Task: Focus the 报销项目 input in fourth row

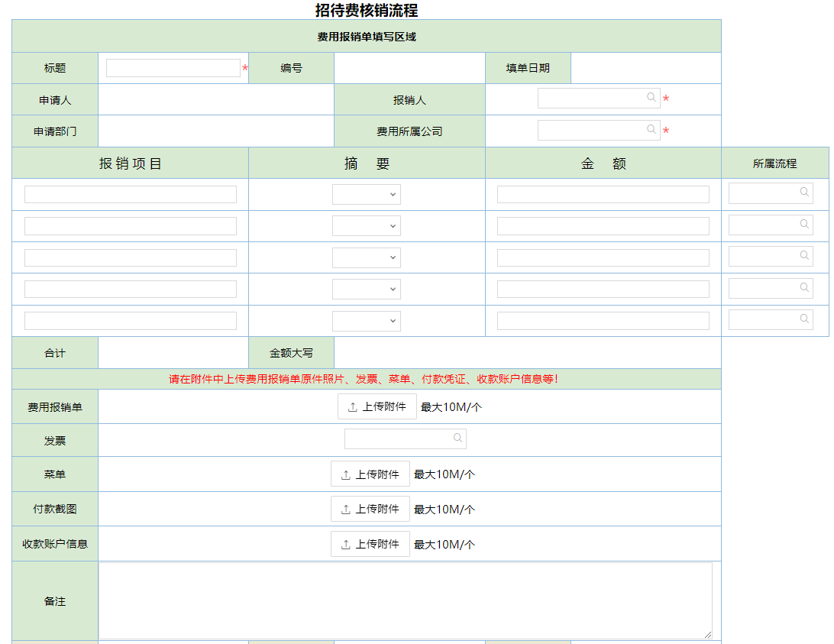Action: click(131, 289)
